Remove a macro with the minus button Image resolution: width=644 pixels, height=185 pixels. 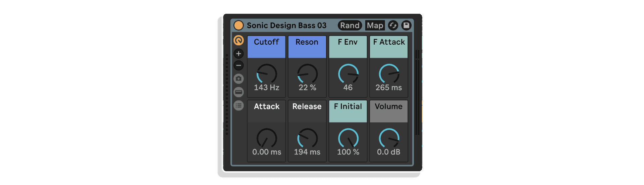pyautogui.click(x=238, y=65)
